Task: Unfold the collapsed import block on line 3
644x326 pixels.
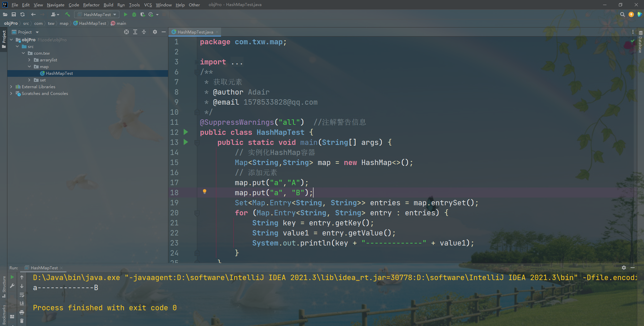Action: coord(197,62)
